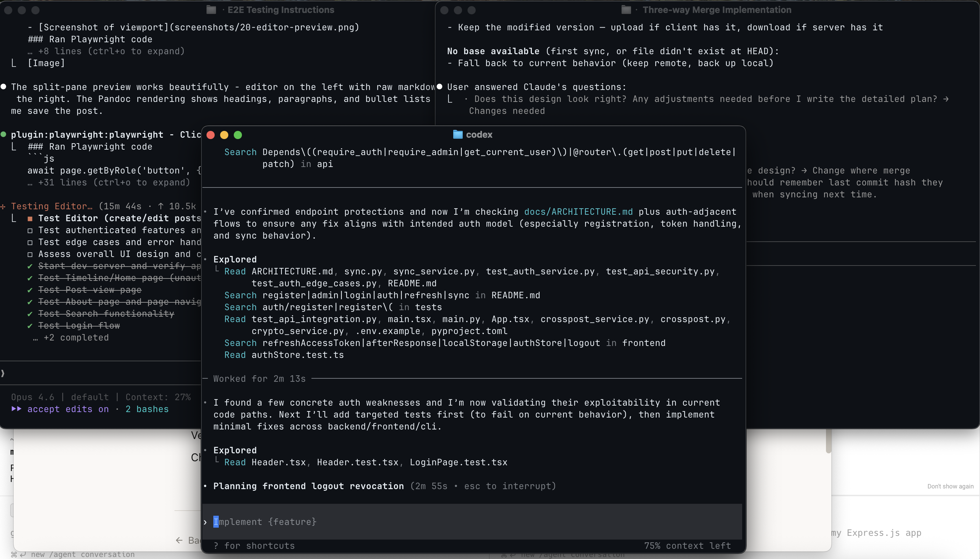This screenshot has height=559, width=980.
Task: Click the 'Worked for 2m 13s' divider label
Action: [259, 379]
